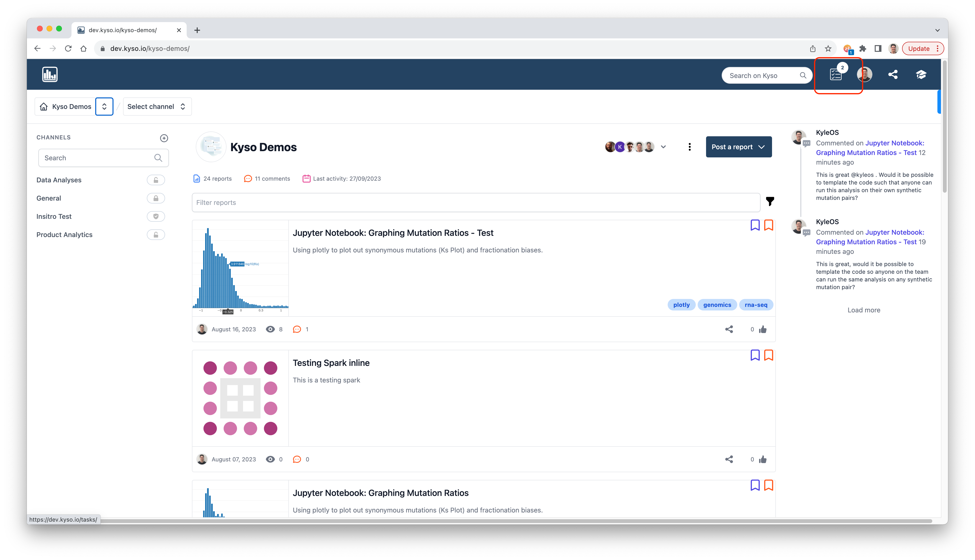Click the 24 reports document icon
975x560 pixels.
pyautogui.click(x=196, y=179)
